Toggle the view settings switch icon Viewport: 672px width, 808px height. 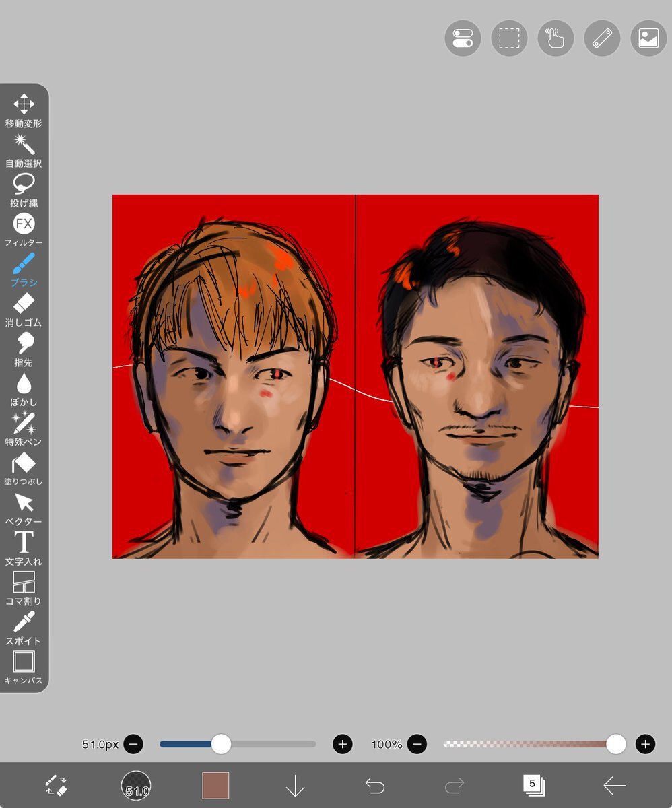(463, 38)
